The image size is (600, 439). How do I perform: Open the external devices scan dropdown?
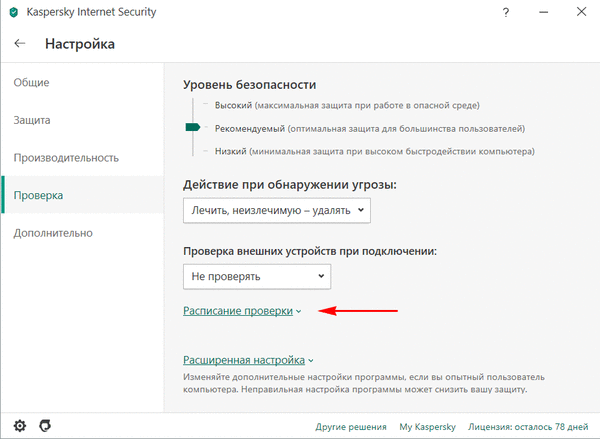pyautogui.click(x=257, y=275)
